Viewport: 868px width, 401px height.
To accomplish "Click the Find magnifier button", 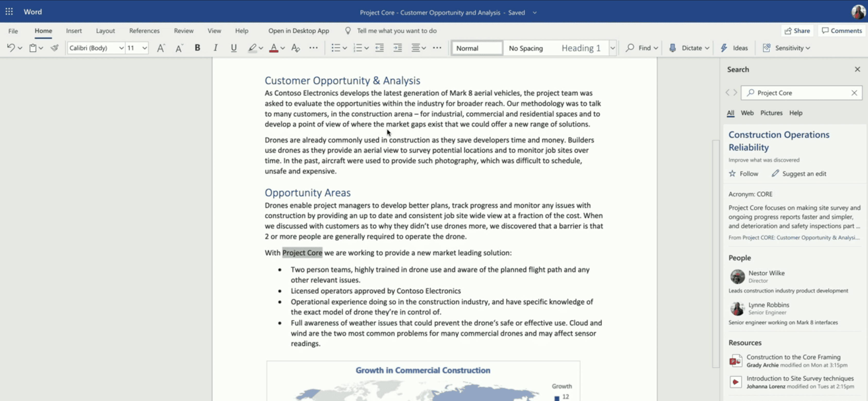I will tap(641, 48).
